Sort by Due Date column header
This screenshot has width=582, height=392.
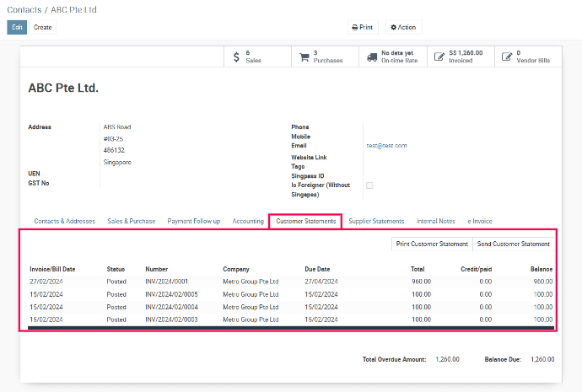pyautogui.click(x=317, y=269)
